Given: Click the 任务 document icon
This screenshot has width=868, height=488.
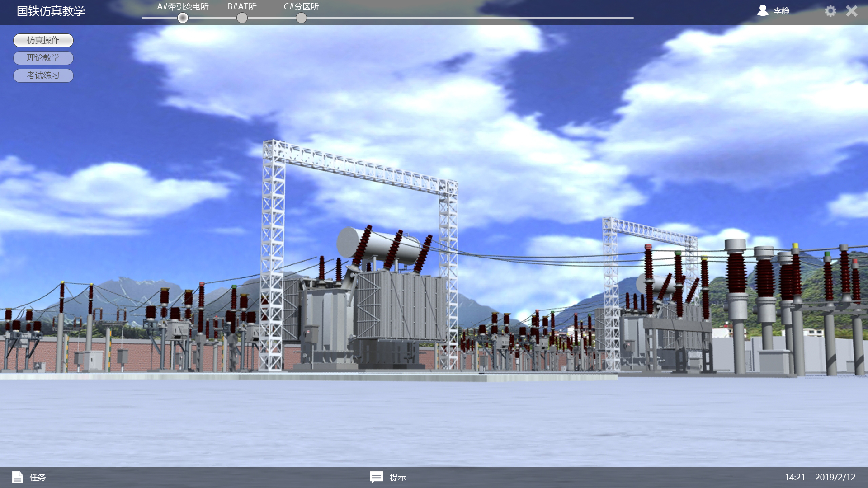Looking at the screenshot, I should pyautogui.click(x=18, y=477).
